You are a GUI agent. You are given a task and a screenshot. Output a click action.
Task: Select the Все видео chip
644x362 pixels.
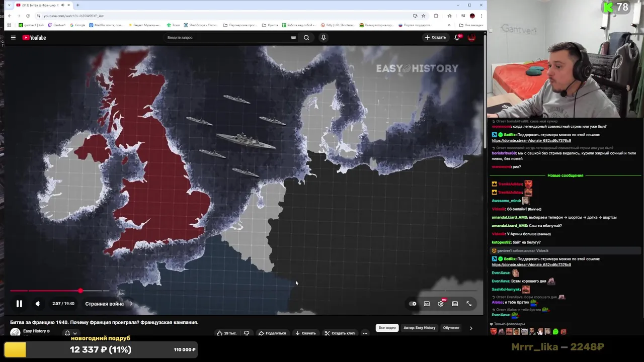[387, 328]
